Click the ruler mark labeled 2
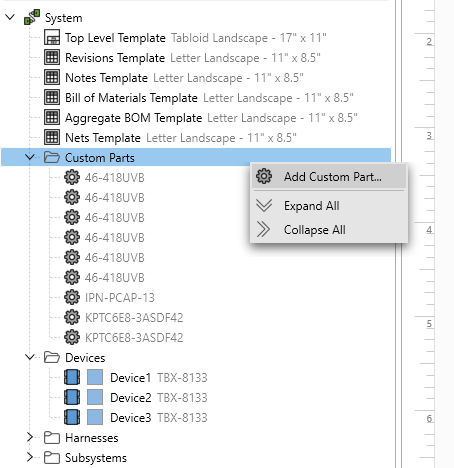454x468 pixels. coord(429,42)
